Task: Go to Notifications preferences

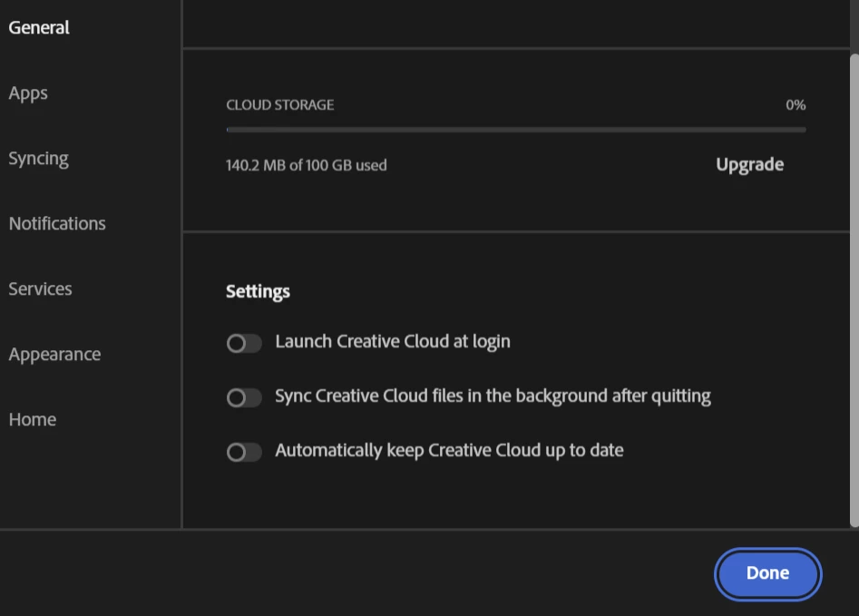Action: coord(57,223)
